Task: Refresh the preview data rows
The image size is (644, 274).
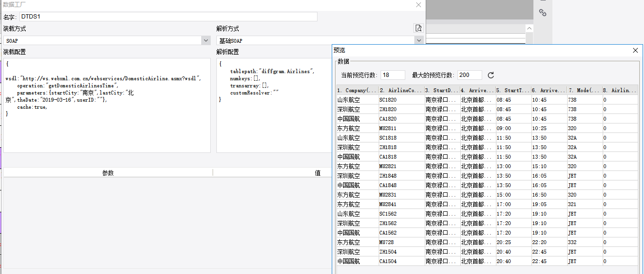Action: pyautogui.click(x=491, y=75)
